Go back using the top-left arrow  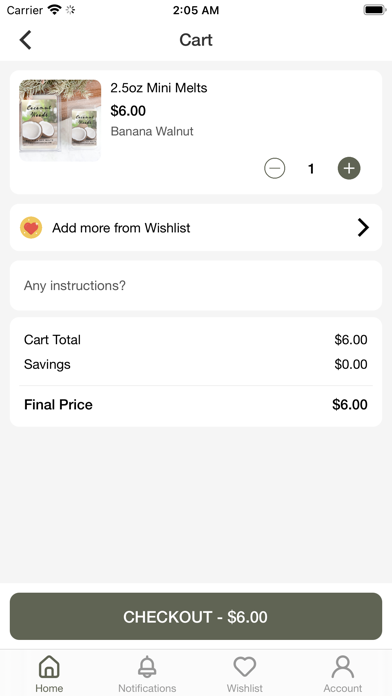tap(25, 40)
